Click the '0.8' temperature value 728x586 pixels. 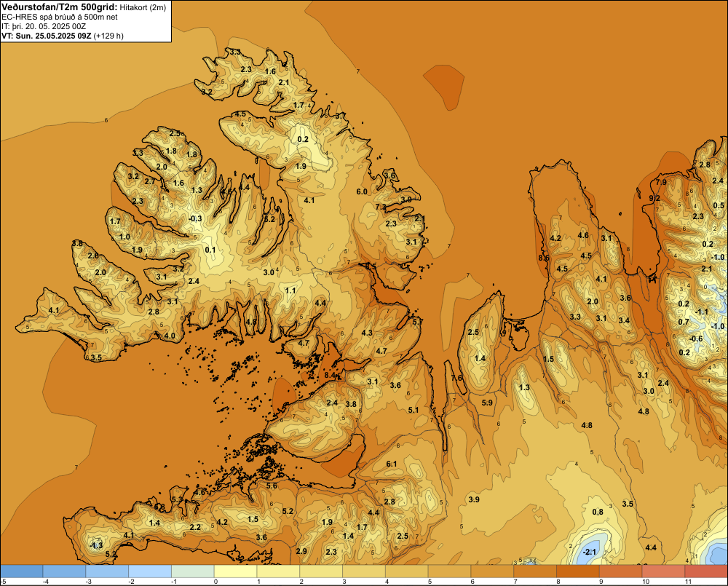[598, 512]
